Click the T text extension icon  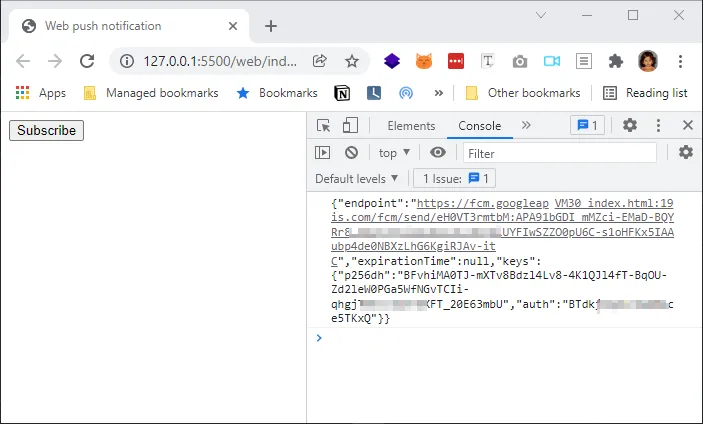pos(488,61)
